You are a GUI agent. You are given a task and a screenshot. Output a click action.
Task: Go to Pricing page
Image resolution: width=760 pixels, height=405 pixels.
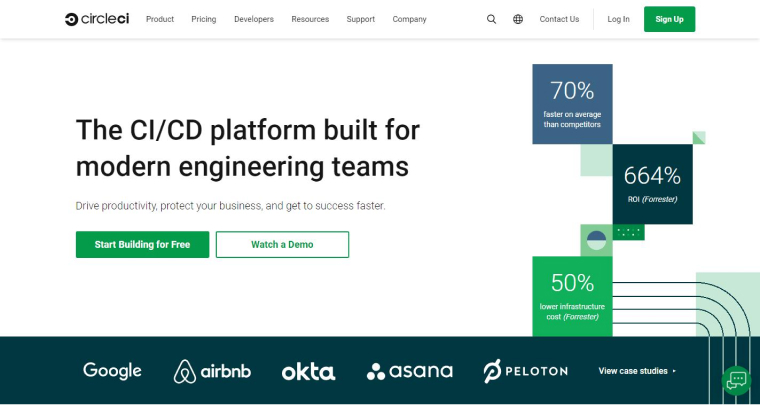click(x=204, y=19)
